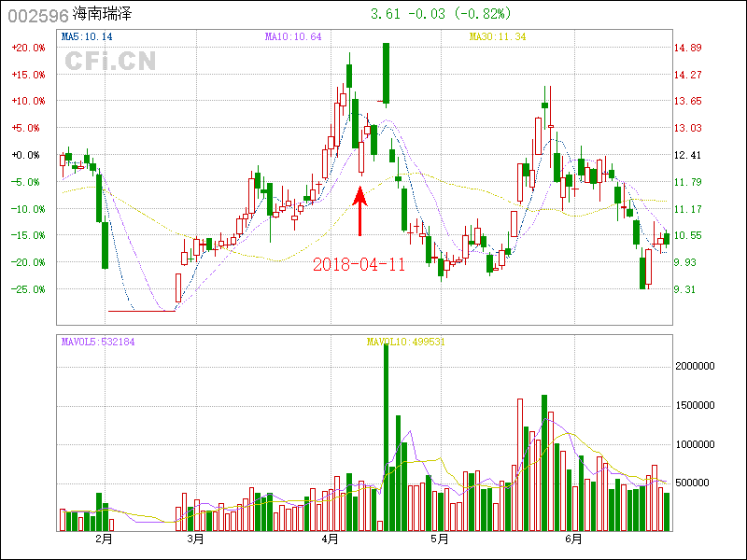Click the stock code 002596
The width and height of the screenshot is (747, 560).
point(37,16)
